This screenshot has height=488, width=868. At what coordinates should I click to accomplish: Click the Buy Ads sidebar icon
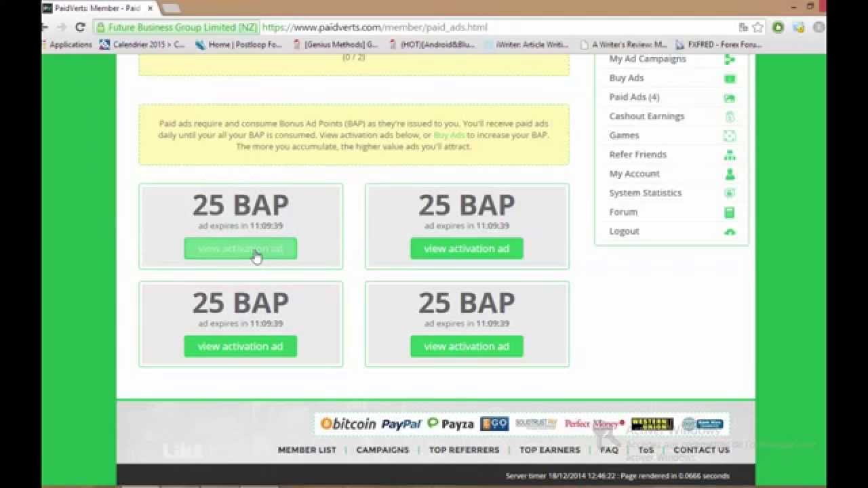tap(730, 79)
